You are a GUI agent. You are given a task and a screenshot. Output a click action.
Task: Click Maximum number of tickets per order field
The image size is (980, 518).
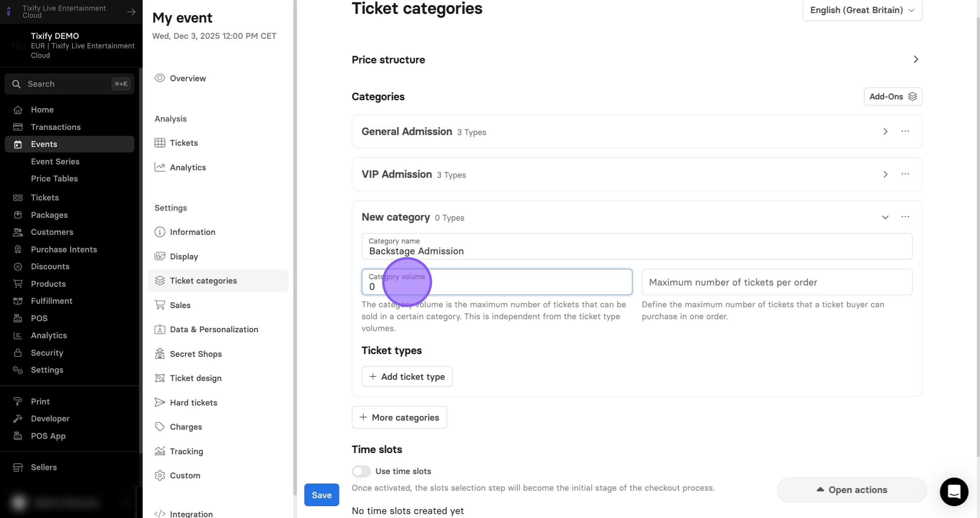coord(777,282)
